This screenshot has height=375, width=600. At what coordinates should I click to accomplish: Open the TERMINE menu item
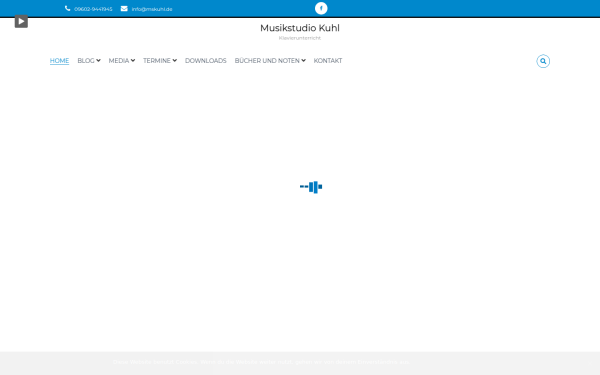157,61
